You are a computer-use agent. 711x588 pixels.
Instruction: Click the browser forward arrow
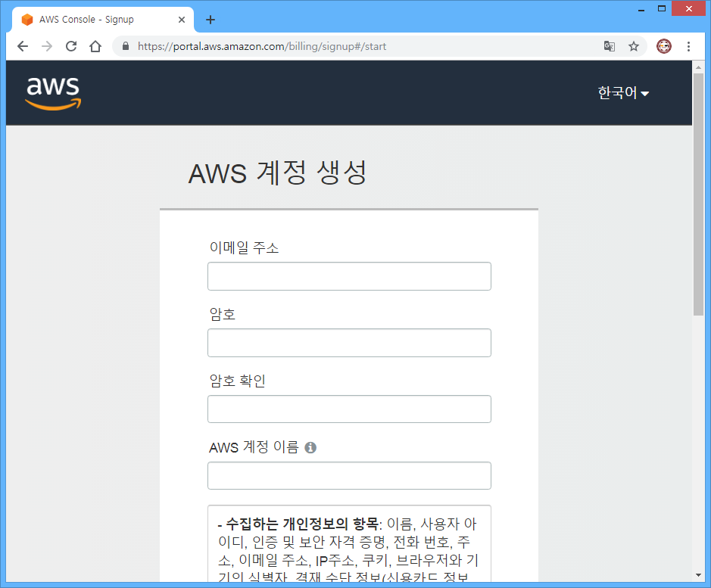coord(47,46)
